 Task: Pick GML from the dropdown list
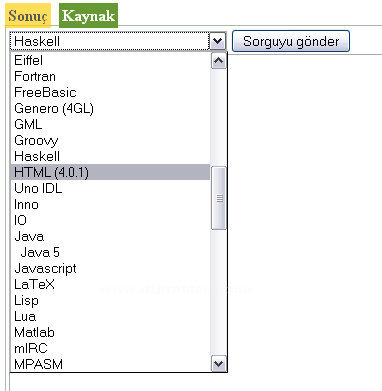(110, 124)
